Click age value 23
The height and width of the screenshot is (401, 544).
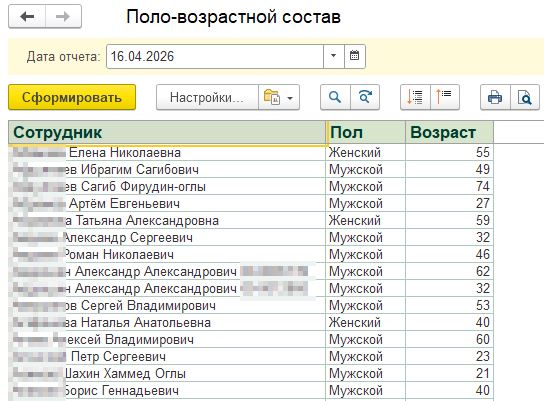[483, 356]
